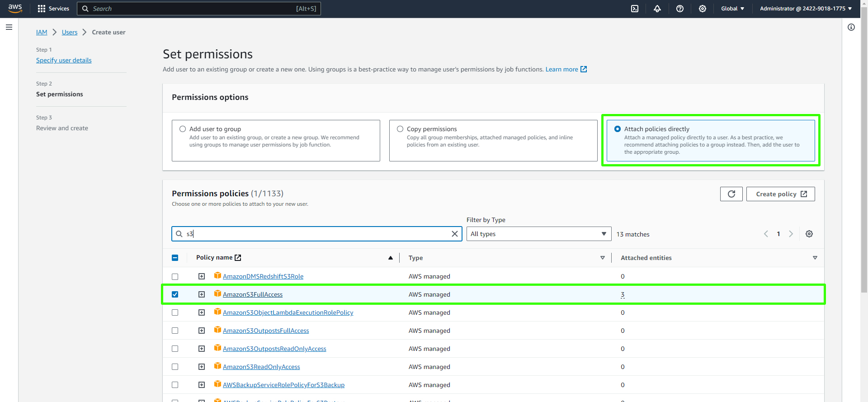Return to Specify user details step
This screenshot has height=402, width=868.
coord(64,60)
